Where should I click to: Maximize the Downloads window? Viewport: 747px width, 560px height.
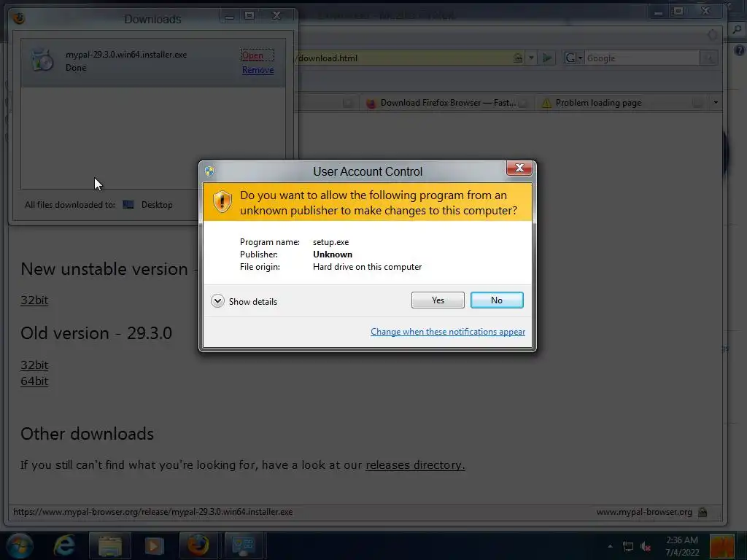click(x=249, y=16)
